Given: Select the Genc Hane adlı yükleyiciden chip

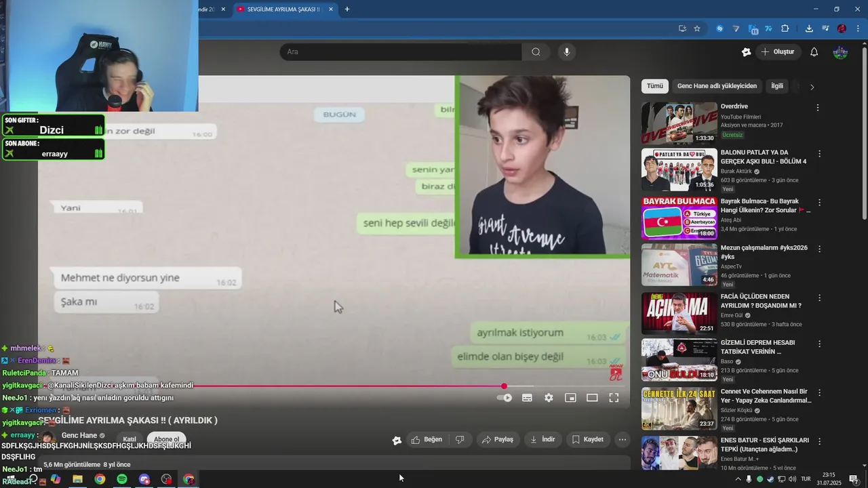Looking at the screenshot, I should pos(717,86).
